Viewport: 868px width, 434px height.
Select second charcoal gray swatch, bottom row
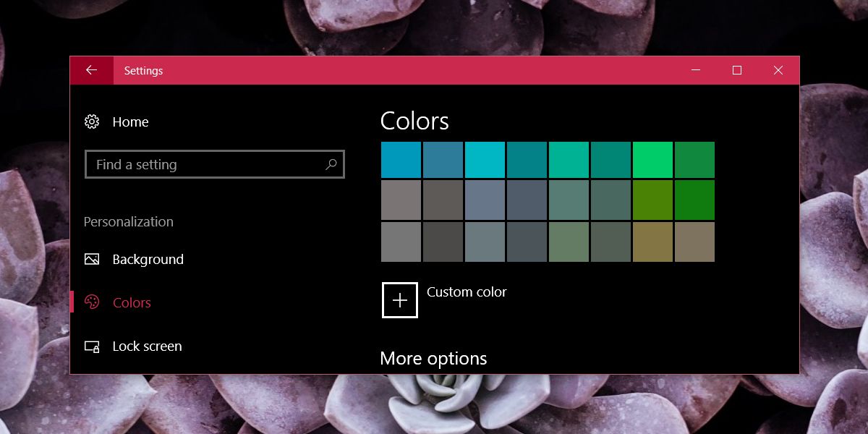[x=443, y=242]
